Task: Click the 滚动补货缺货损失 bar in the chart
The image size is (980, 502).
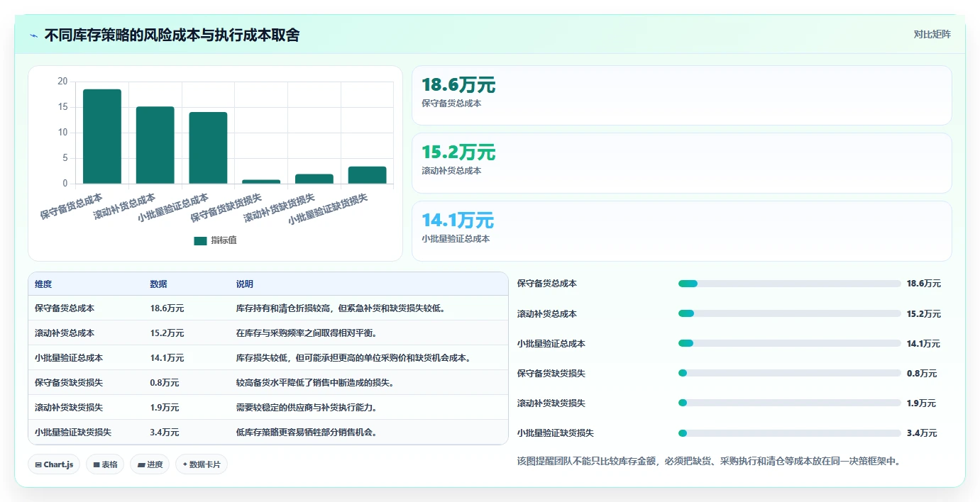Action: (x=314, y=179)
